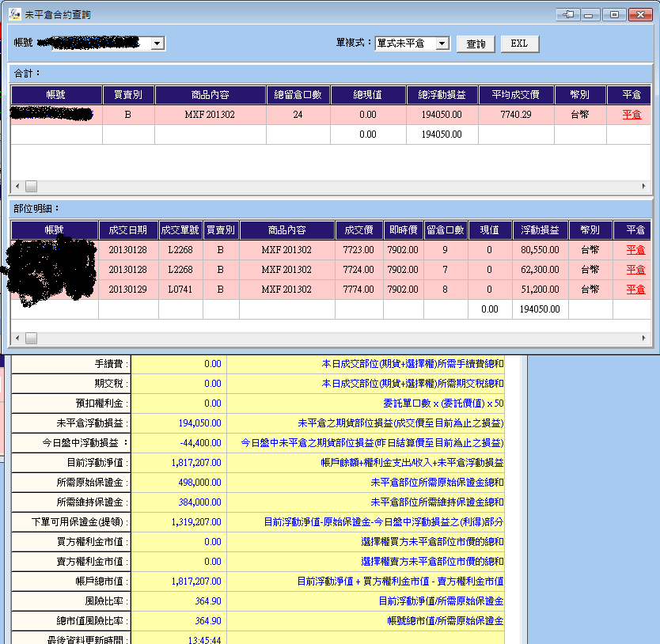660x644 pixels.
Task: Click the pin window icon in title bar
Action: click(x=568, y=15)
